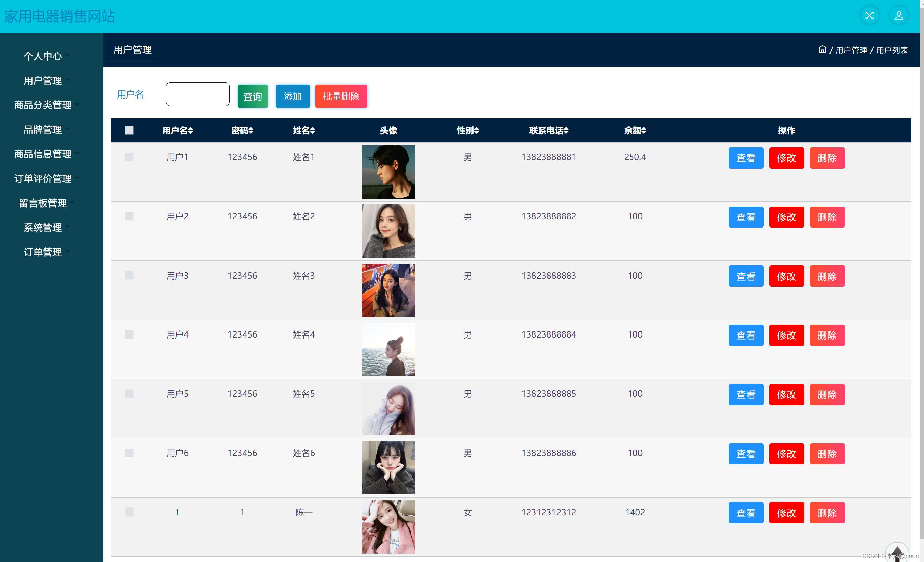Open 留言板管理 in the sidebar
This screenshot has height=562, width=924.
pos(43,203)
